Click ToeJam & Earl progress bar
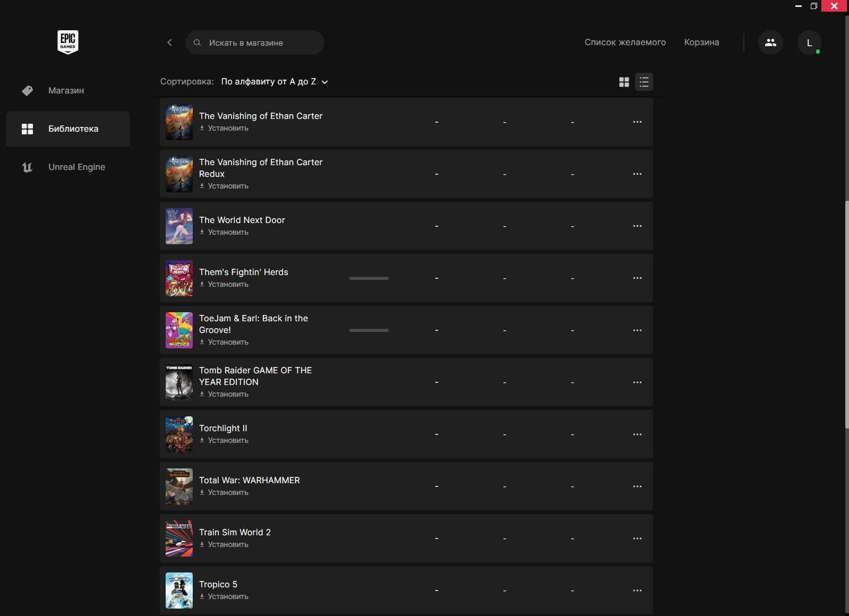This screenshot has width=849, height=616. tap(369, 330)
